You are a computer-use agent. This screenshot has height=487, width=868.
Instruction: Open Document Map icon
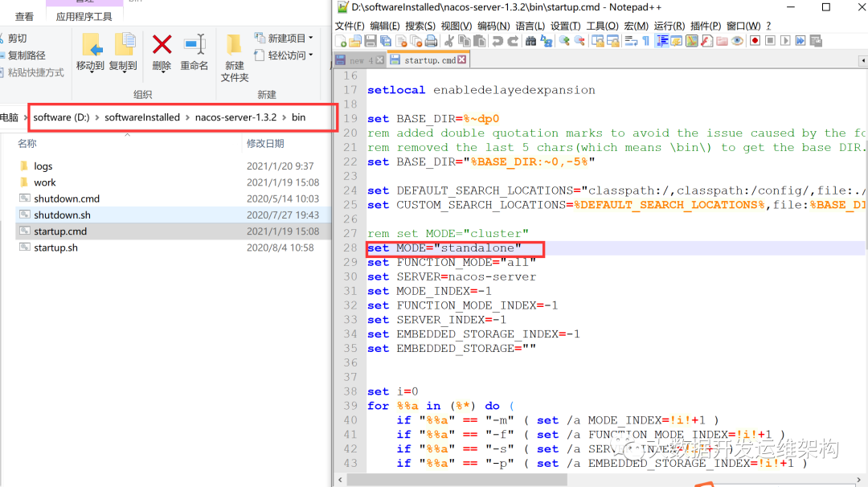pos(691,41)
